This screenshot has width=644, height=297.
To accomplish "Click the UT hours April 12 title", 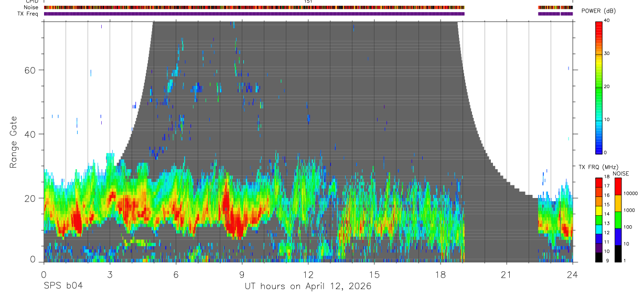I will pos(308,286).
